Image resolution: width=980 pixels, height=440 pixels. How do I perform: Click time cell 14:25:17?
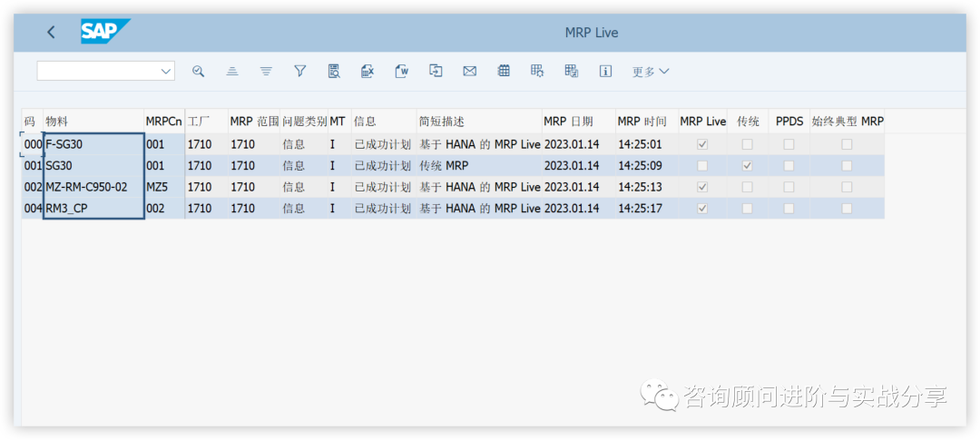[x=647, y=208]
